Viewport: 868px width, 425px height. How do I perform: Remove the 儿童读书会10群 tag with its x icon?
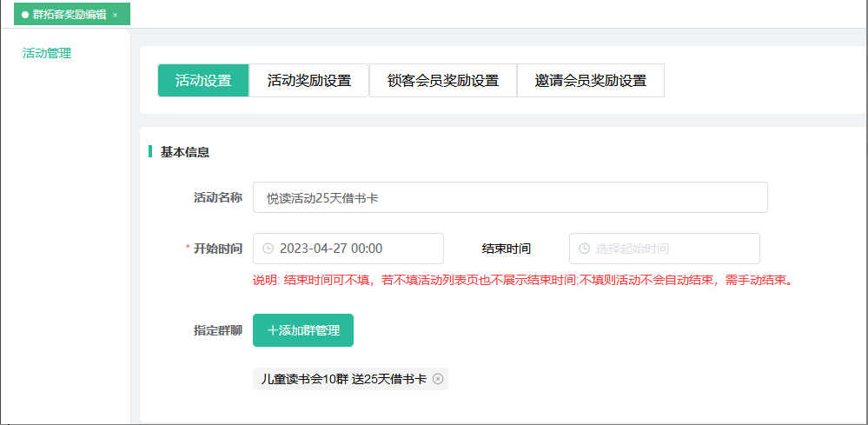(x=438, y=379)
